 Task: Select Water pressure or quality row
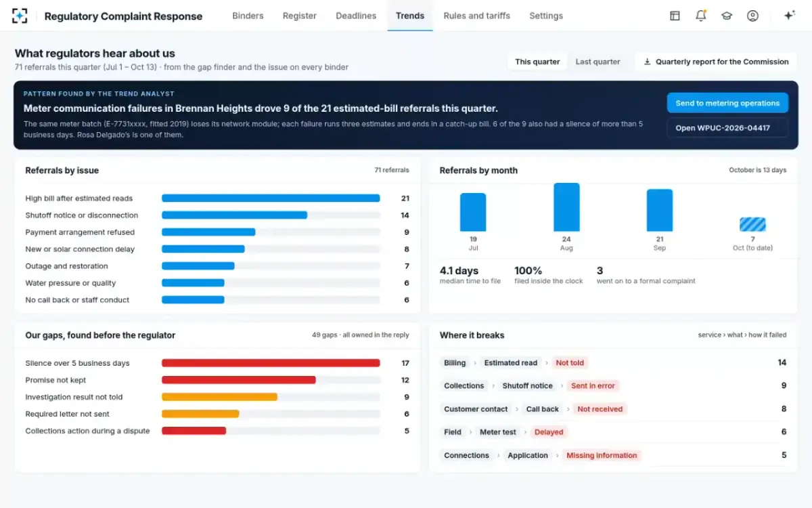tap(217, 283)
